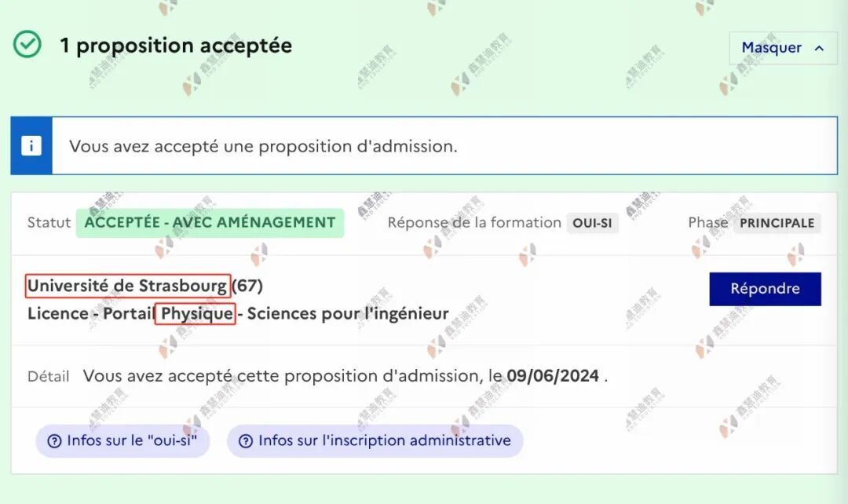Click the Détail label
848x504 pixels.
(x=49, y=376)
